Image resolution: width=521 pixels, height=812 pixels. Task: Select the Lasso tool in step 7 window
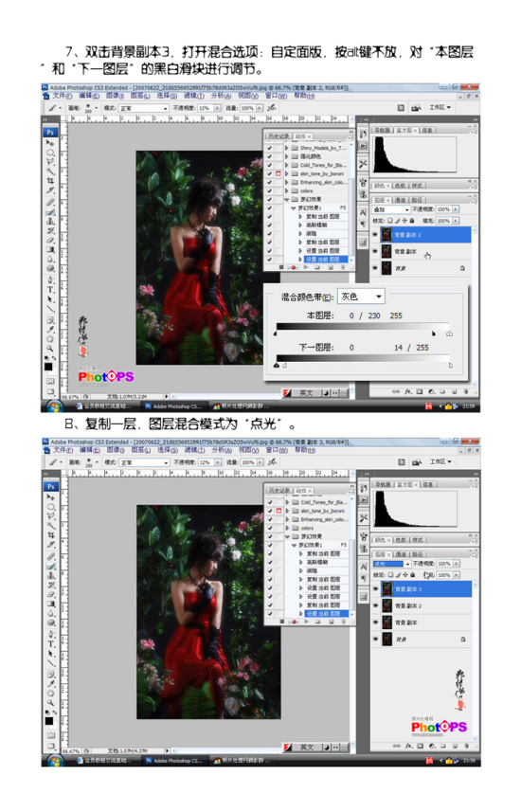click(x=50, y=162)
